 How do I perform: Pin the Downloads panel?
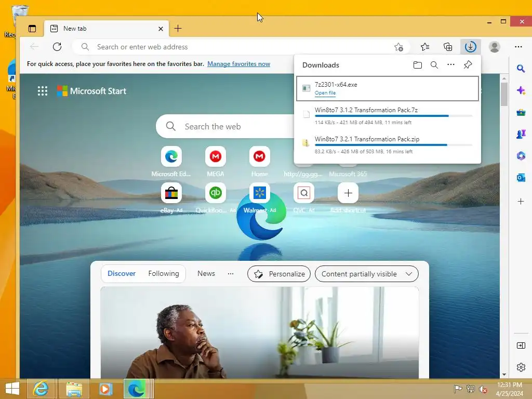468,65
